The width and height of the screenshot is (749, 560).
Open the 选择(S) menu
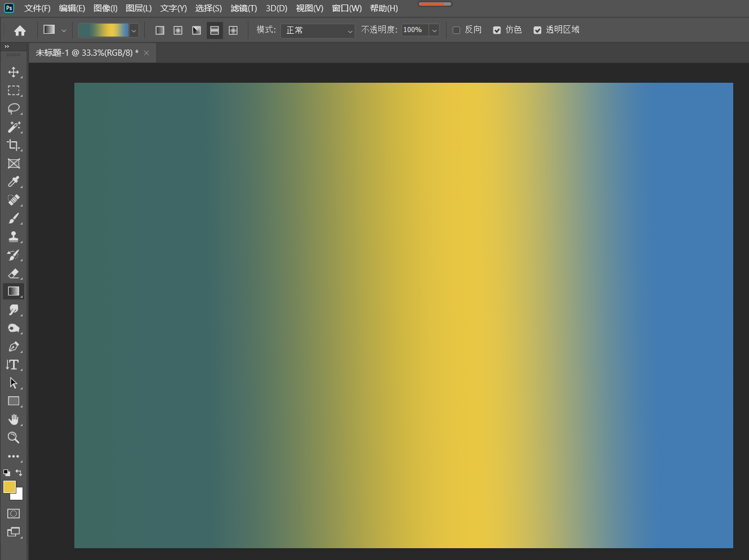(x=208, y=8)
